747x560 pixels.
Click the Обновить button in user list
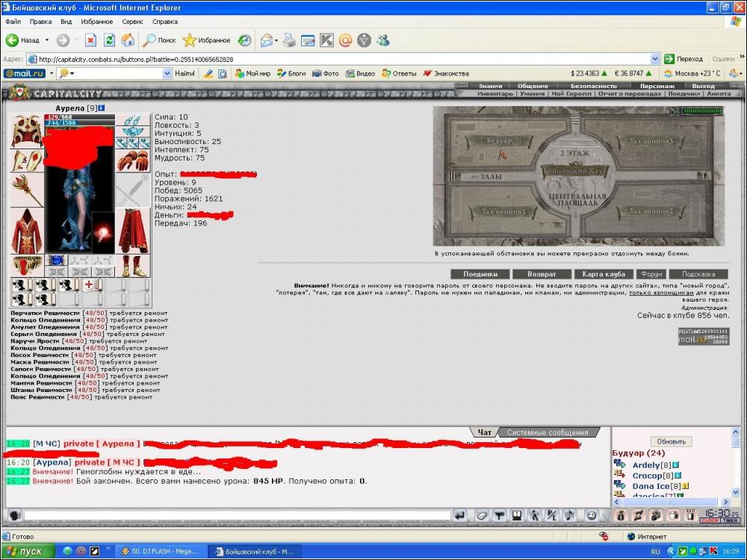coord(672,441)
